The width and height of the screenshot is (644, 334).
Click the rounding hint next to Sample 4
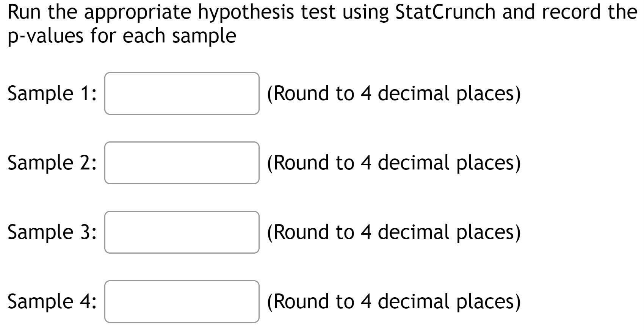394,301
